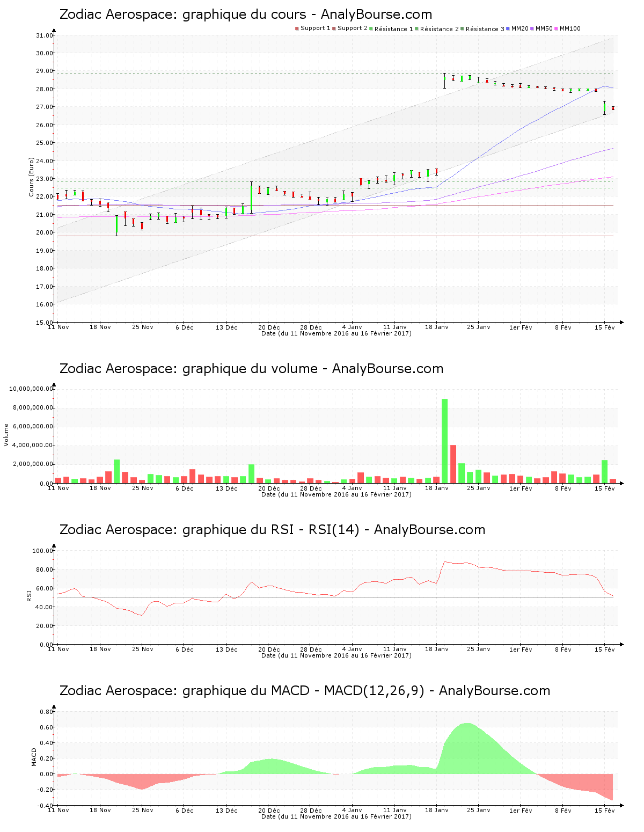644x832 pixels.
Task: Click the '18 Janv' date on price chart
Action: click(x=436, y=327)
